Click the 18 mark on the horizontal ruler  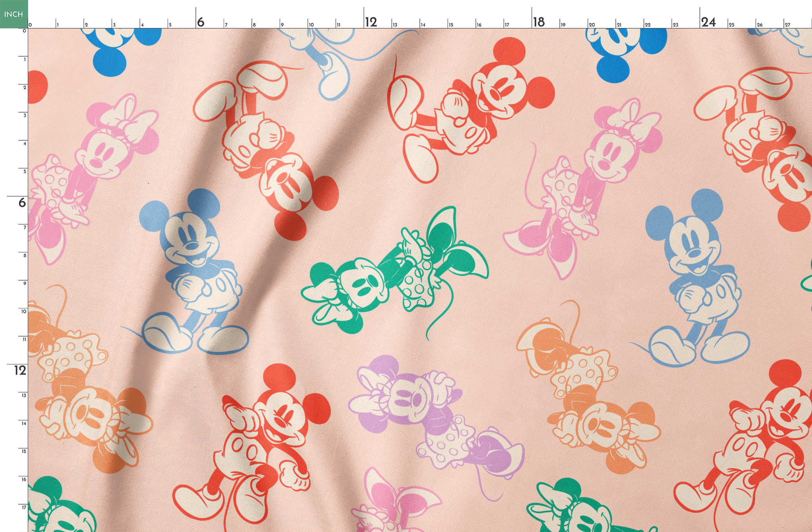[539, 22]
